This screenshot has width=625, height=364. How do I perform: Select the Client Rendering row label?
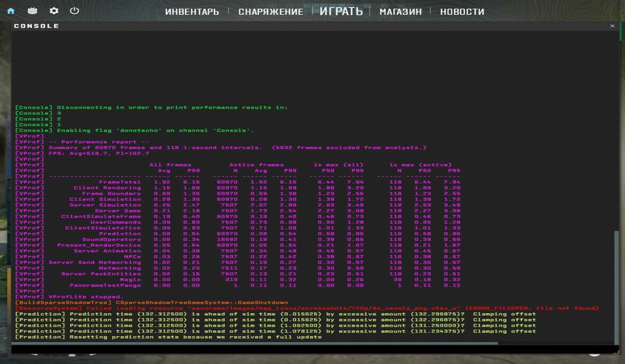click(107, 187)
